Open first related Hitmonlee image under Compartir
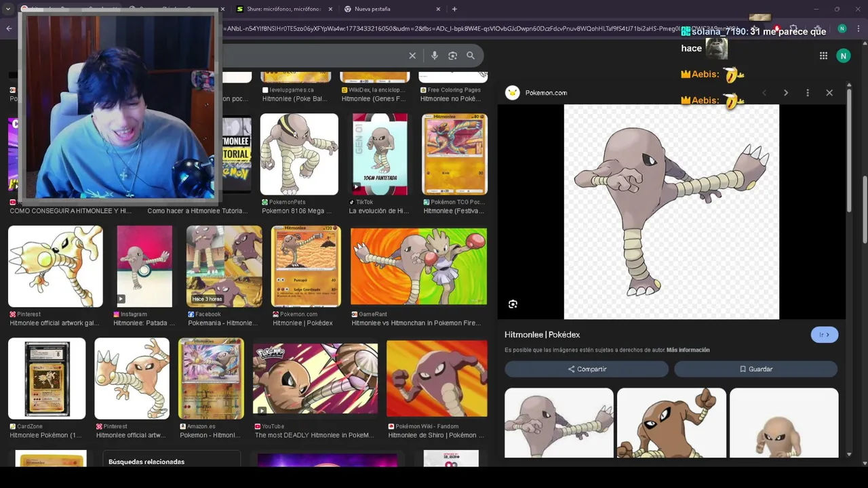This screenshot has height=488, width=868. click(x=559, y=423)
